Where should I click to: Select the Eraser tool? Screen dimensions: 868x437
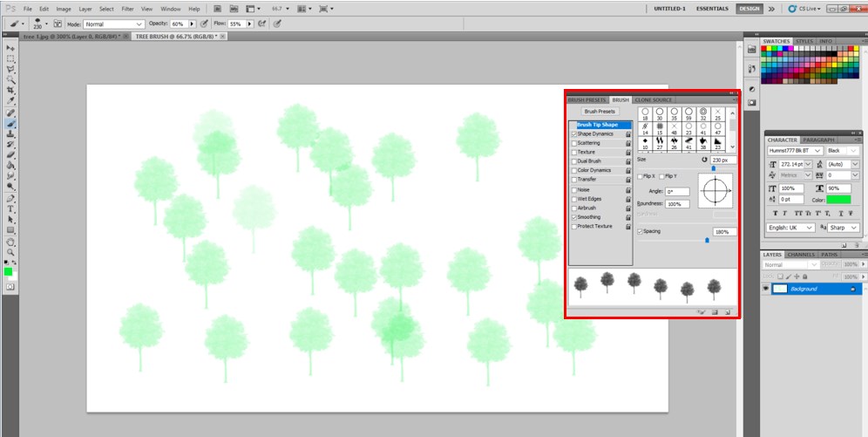click(x=10, y=155)
